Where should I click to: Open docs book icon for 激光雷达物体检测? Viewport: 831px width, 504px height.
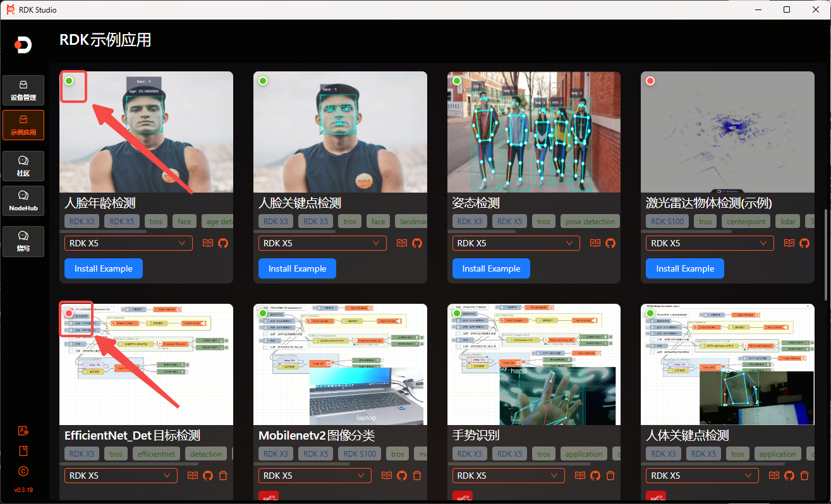coord(789,243)
